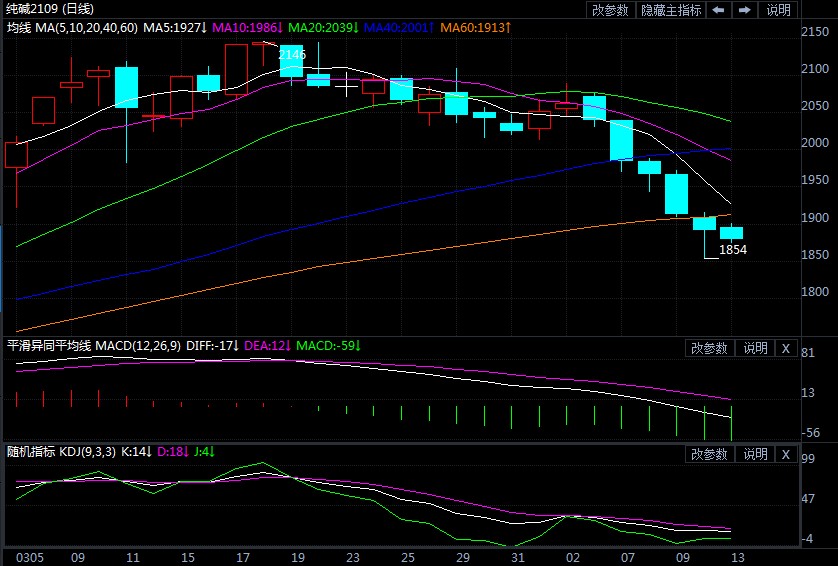Select the MA10:1986 value
The height and width of the screenshot is (566, 838).
click(247, 27)
